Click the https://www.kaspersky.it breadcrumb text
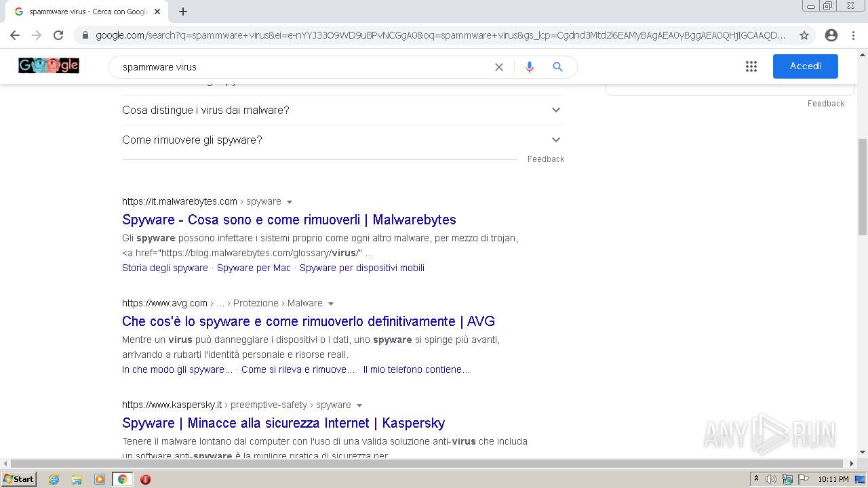 tap(172, 405)
